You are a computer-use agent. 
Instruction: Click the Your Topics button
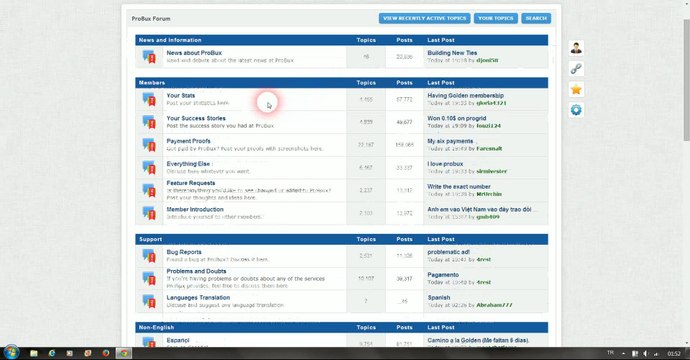[495, 18]
